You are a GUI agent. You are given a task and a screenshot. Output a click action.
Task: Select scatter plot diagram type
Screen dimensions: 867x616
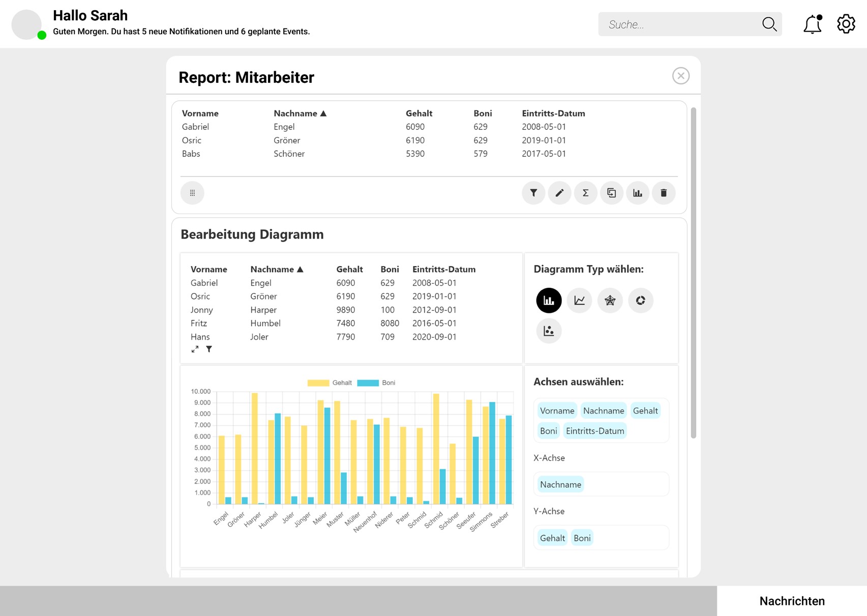tap(549, 331)
